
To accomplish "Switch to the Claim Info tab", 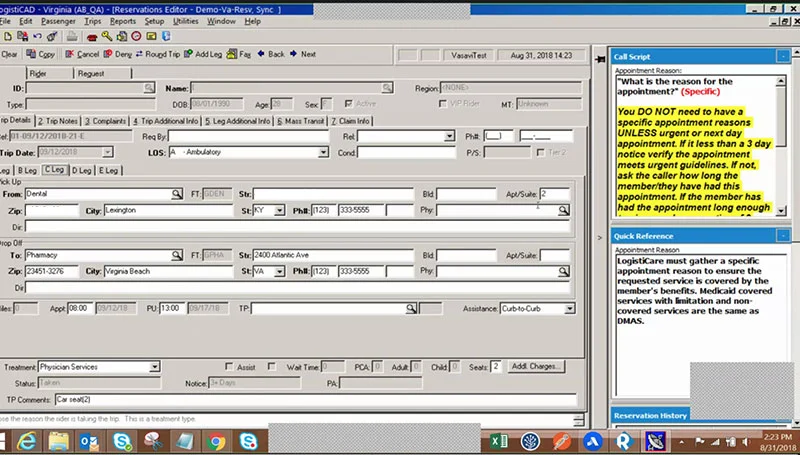I will (351, 121).
